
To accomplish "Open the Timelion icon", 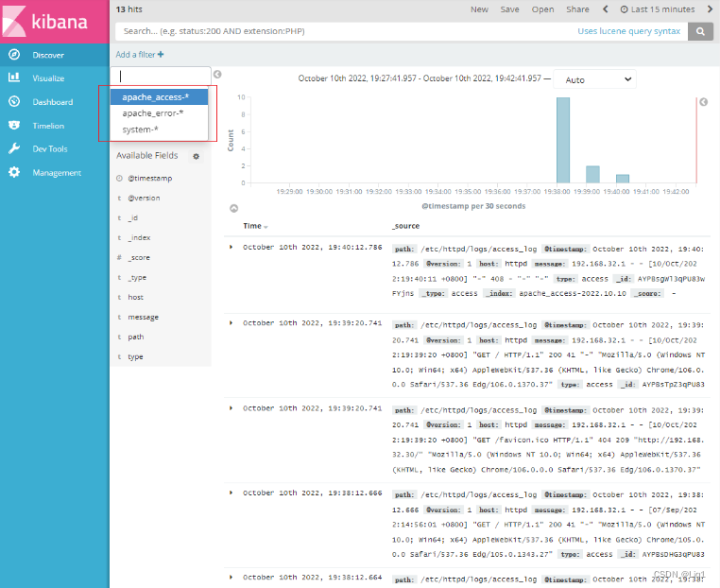I will 14,126.
